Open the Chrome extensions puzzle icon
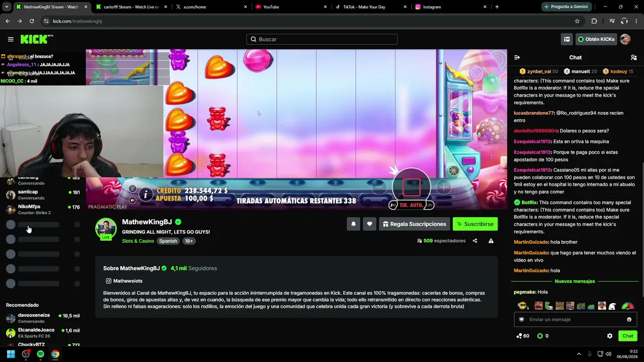The height and width of the screenshot is (362, 644). click(594, 21)
